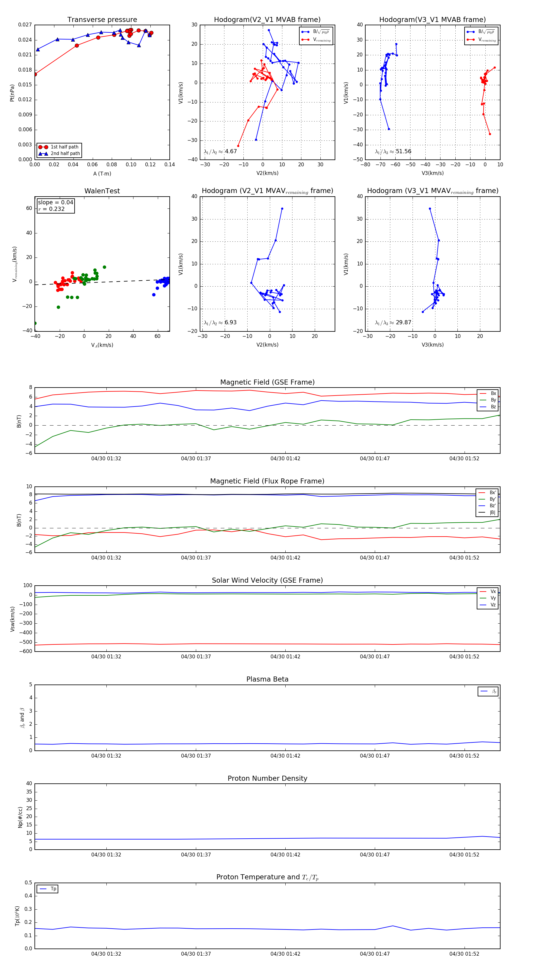Click the βp legend entry in Plasma Beta plot
The image size is (535, 980).
489,691
